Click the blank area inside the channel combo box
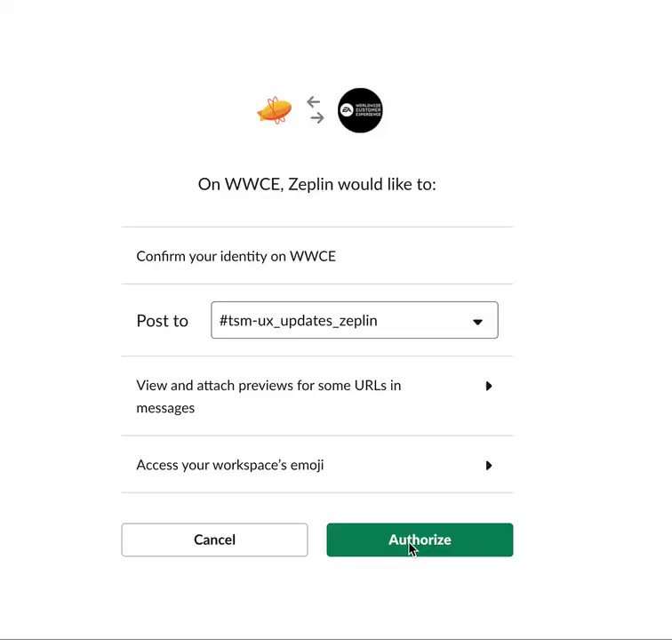The width and height of the screenshot is (672, 640). point(422,320)
